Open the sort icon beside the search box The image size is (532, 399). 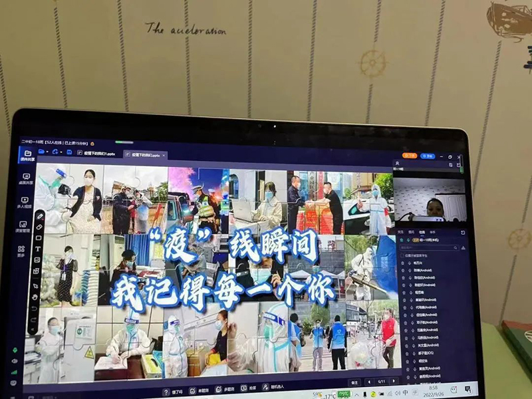tap(463, 248)
